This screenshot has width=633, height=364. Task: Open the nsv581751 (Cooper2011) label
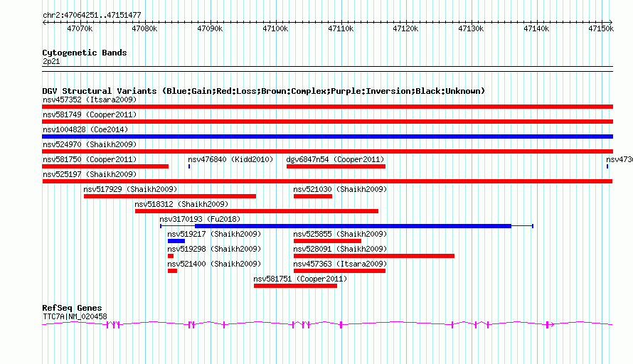300,279
